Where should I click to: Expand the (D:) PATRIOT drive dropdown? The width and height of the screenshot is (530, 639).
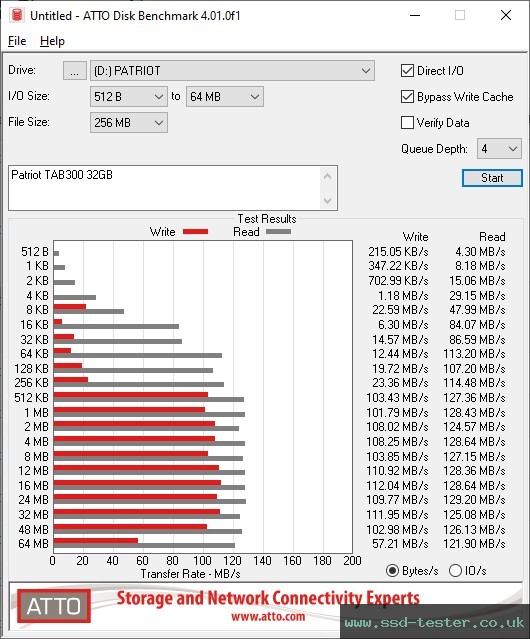[x=232, y=71]
